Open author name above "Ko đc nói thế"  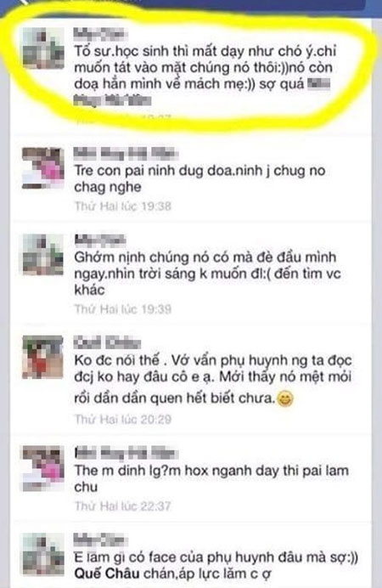pyautogui.click(x=107, y=342)
